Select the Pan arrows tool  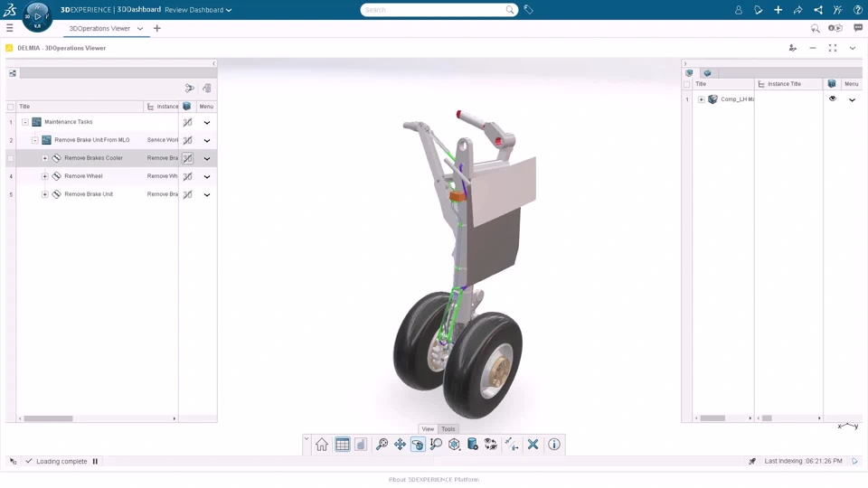(x=400, y=445)
